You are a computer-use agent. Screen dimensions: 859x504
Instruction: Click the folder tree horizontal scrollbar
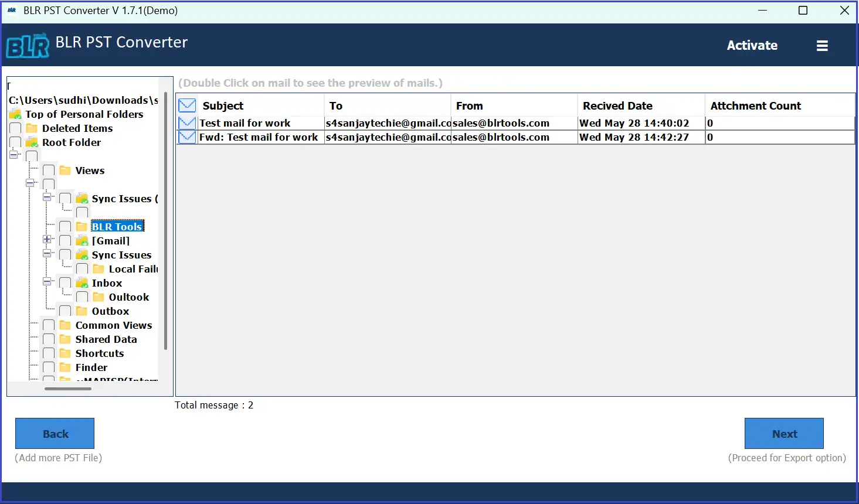[67, 389]
